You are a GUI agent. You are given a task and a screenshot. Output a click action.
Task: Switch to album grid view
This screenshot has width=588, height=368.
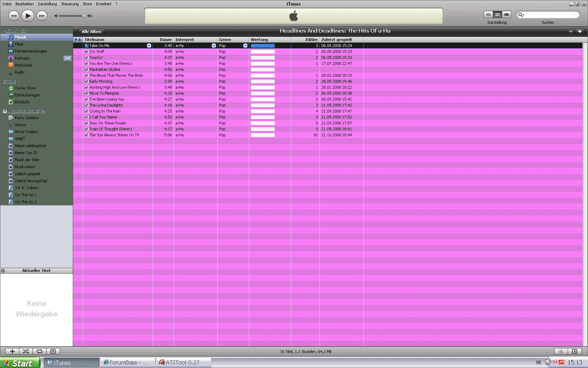click(497, 14)
